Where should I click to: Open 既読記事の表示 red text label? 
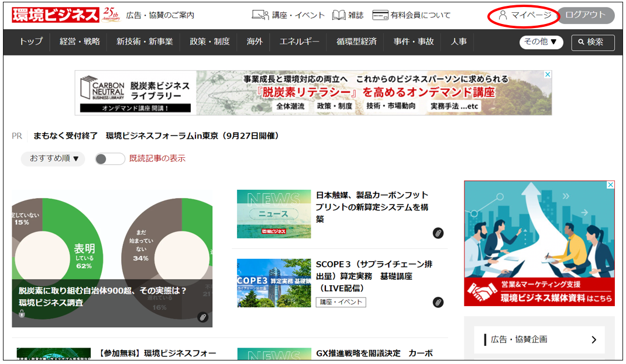[x=157, y=158]
